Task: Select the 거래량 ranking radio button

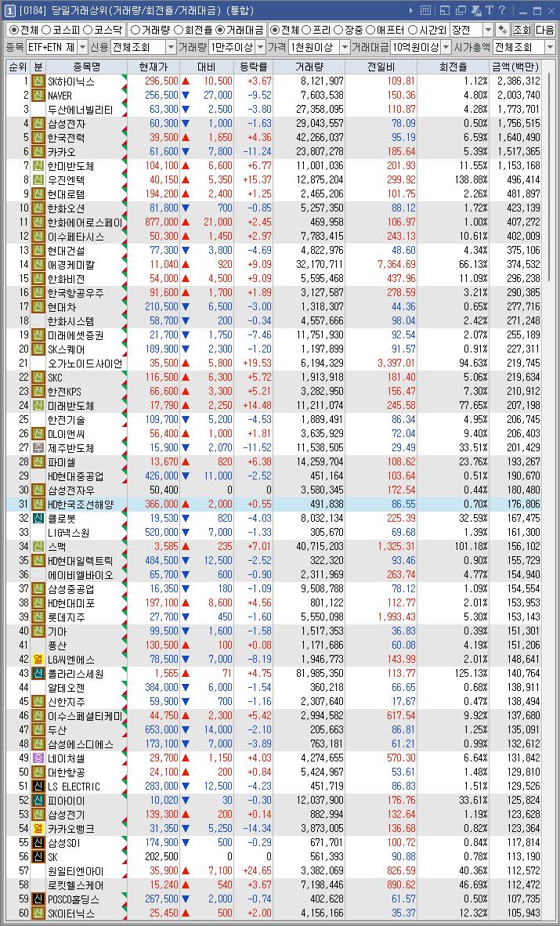Action: point(150,30)
